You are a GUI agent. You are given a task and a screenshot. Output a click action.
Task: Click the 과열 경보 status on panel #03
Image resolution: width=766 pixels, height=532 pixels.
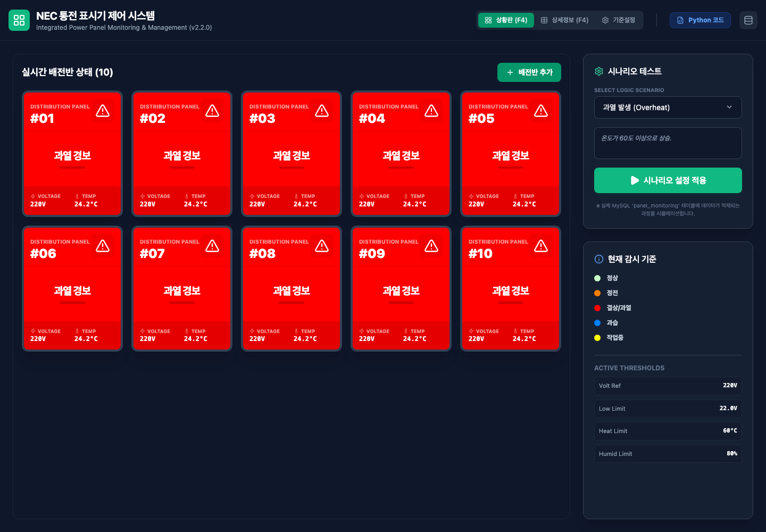click(x=292, y=156)
